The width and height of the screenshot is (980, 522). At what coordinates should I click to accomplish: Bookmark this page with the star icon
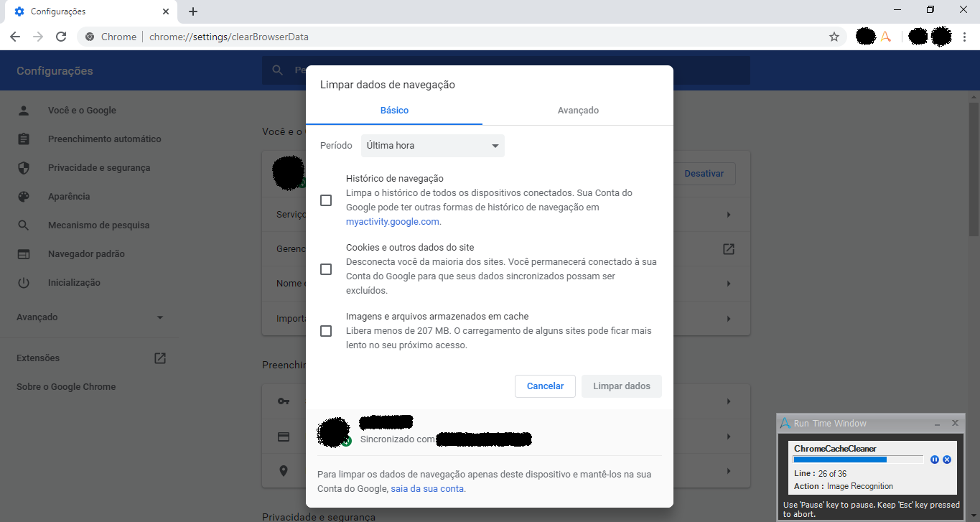click(834, 37)
